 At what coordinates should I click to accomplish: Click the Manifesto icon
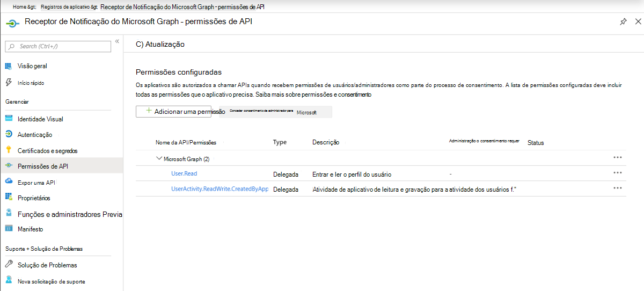[x=9, y=229]
